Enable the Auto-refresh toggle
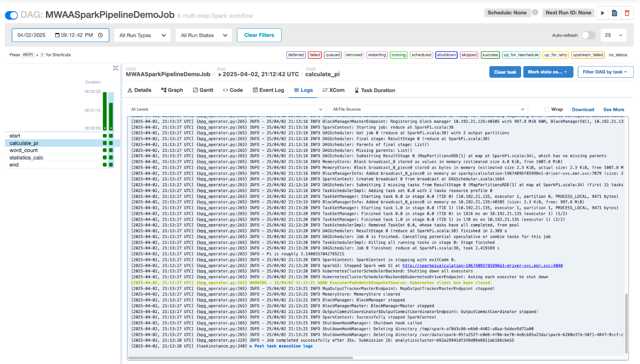Viewport: 640px width, 364px height. pyautogui.click(x=589, y=35)
